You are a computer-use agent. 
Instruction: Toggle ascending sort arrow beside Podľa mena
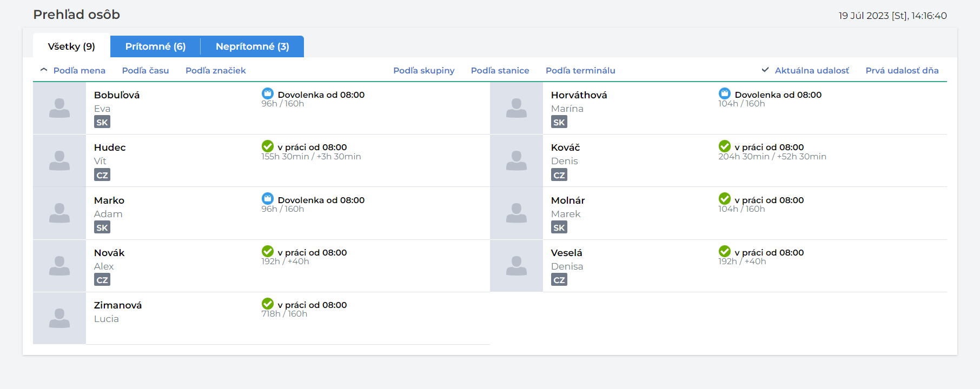(x=44, y=70)
